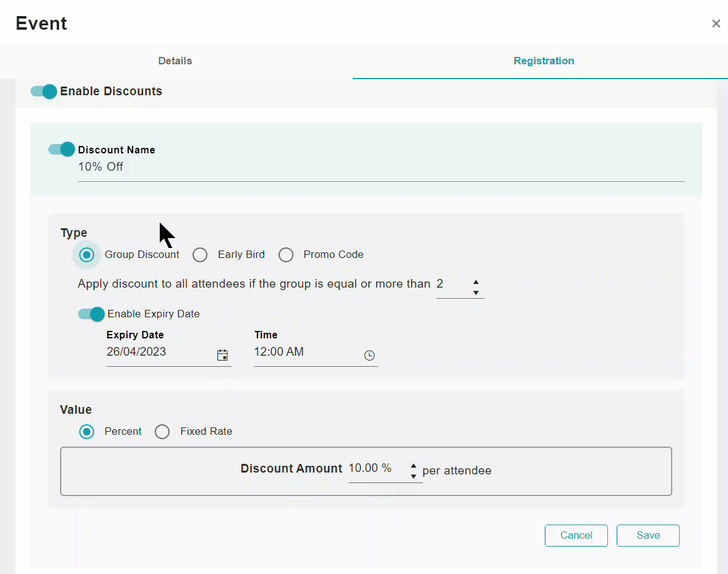Image resolution: width=728 pixels, height=574 pixels.
Task: Toggle the Enable Expiry Date switch
Action: 91,314
